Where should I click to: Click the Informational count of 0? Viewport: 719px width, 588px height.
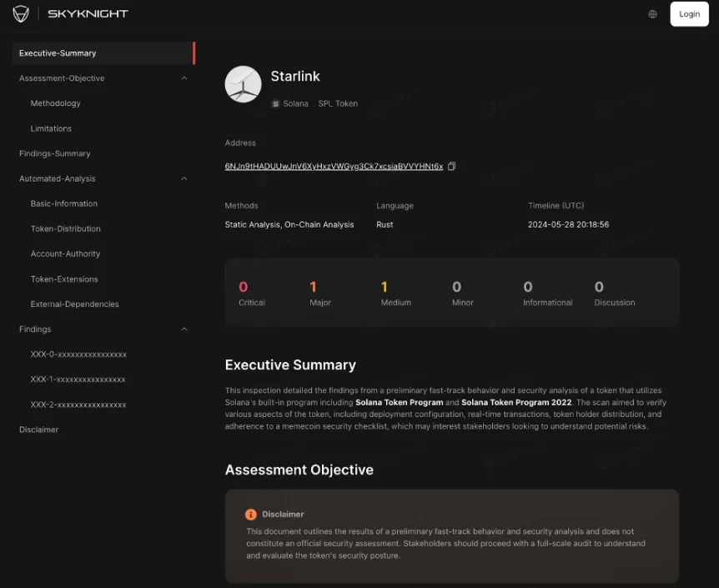click(528, 287)
